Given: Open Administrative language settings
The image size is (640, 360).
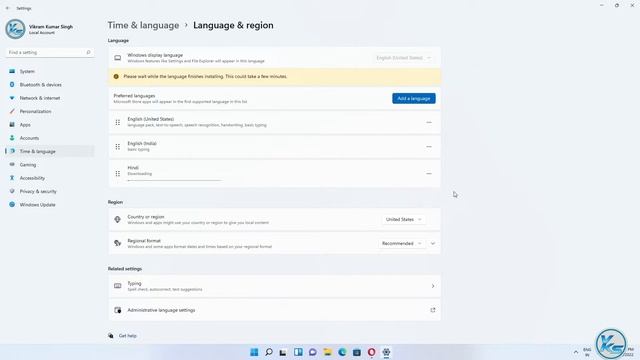Looking at the screenshot, I should click(x=274, y=310).
